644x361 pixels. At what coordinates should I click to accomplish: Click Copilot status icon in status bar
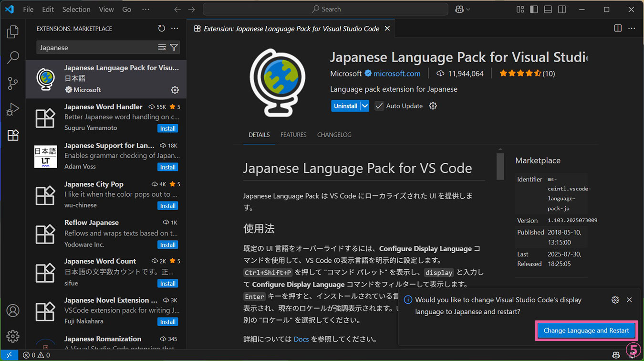tap(616, 355)
